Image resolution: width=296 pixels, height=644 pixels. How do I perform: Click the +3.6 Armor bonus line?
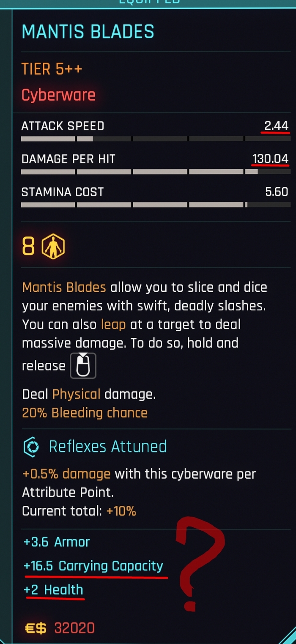pyautogui.click(x=56, y=542)
